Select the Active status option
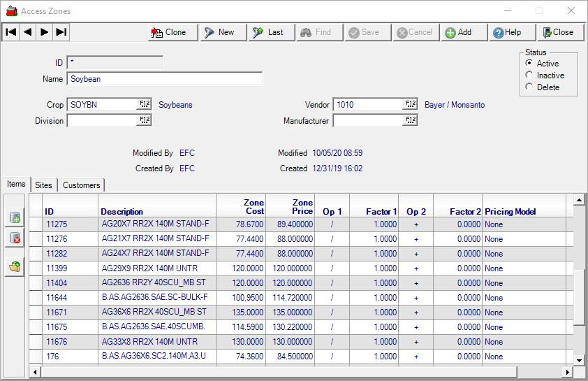This screenshot has width=588, height=381. click(529, 64)
